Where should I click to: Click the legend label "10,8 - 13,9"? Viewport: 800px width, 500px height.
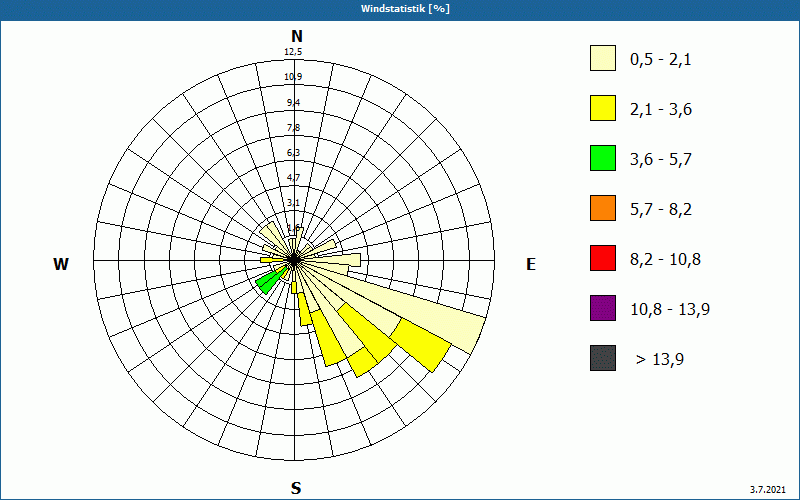[x=670, y=310]
